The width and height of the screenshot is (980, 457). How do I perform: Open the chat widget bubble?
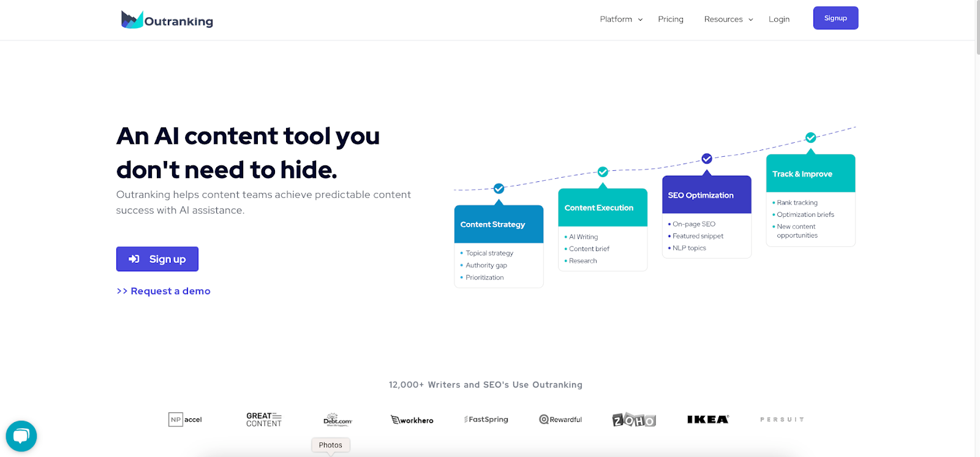pos(21,436)
